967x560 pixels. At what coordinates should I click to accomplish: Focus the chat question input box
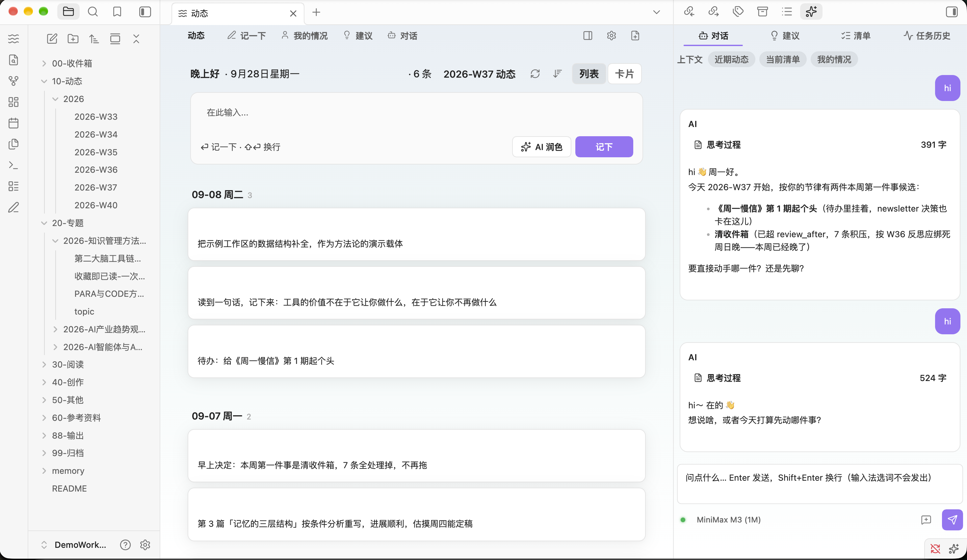(x=820, y=484)
